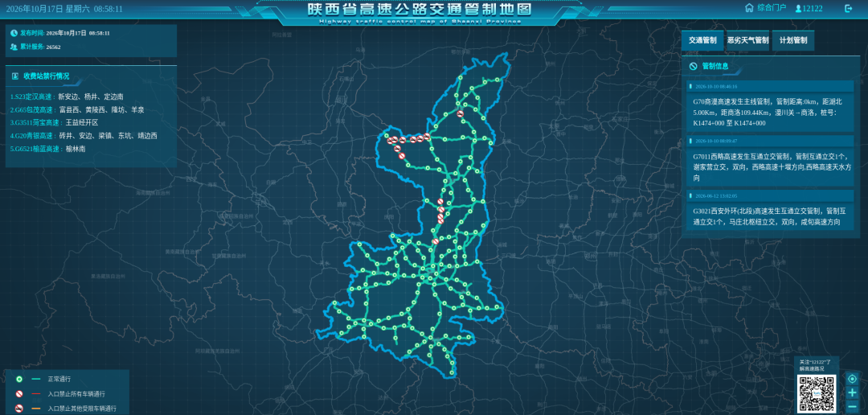Zoom in the map with plus button

click(x=852, y=392)
